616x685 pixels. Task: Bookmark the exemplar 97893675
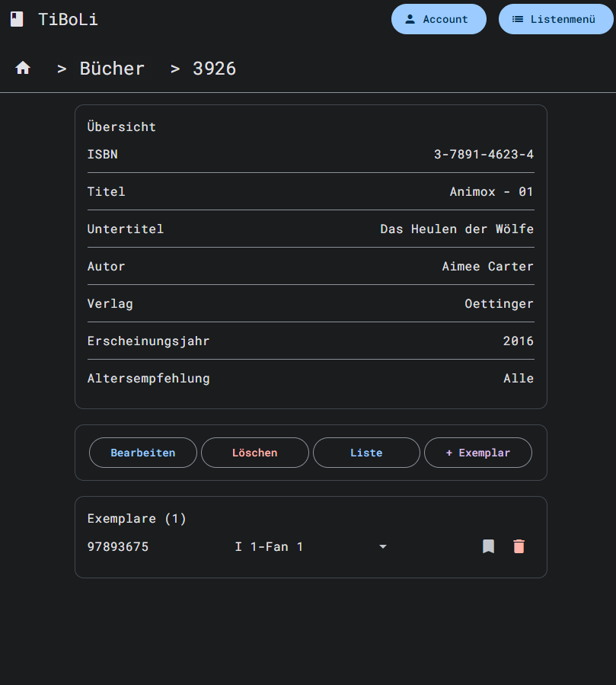tap(488, 546)
